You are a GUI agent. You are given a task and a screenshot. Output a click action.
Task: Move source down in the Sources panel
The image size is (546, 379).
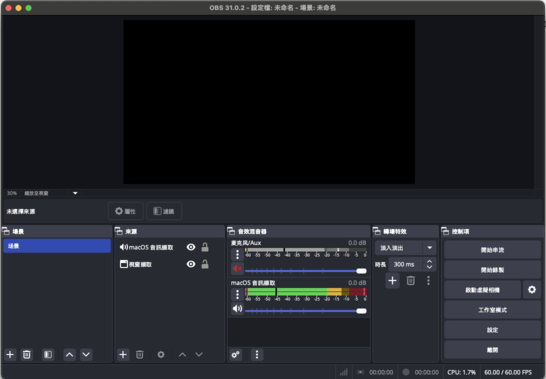[199, 355]
